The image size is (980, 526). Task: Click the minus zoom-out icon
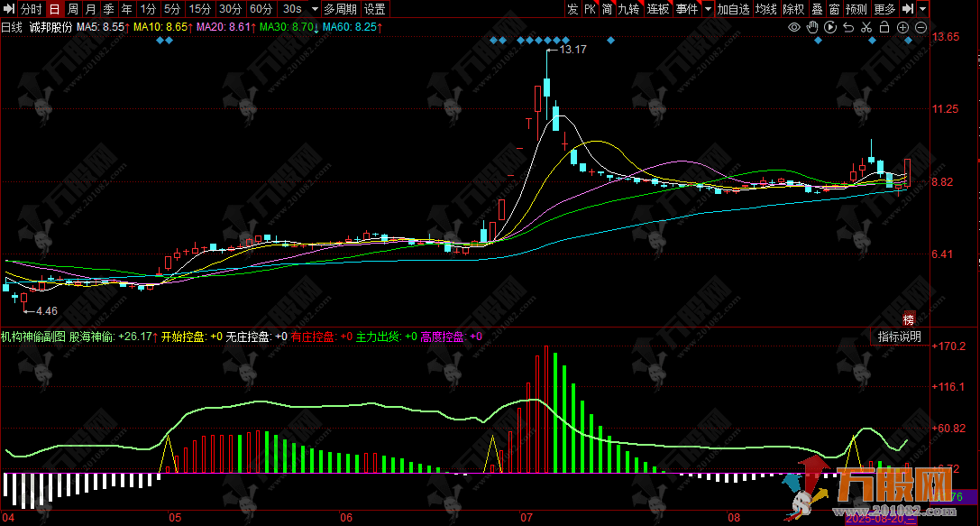point(920,28)
